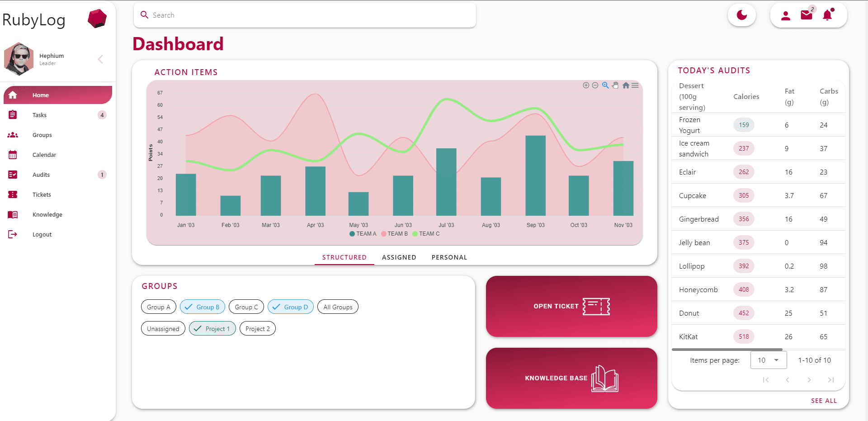This screenshot has height=421, width=868.
Task: Click the Logout arrow icon
Action: point(13,234)
